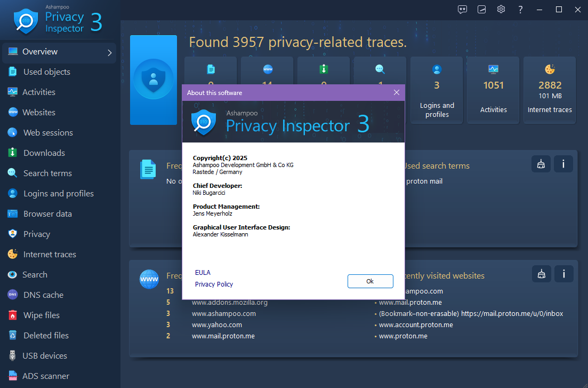The width and height of the screenshot is (588, 388).
Task: Click Ashampoo Privacy Inspector 3 logo top-left
Action: [58, 20]
